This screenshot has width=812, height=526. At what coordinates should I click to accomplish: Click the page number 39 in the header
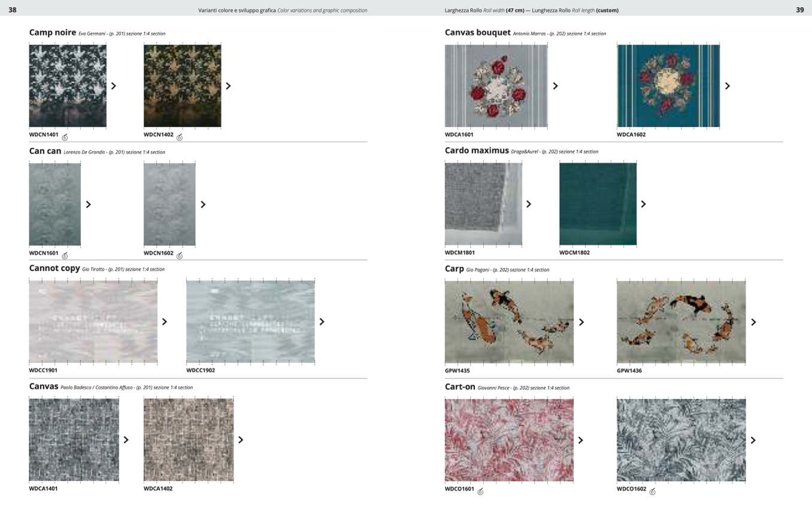(799, 10)
